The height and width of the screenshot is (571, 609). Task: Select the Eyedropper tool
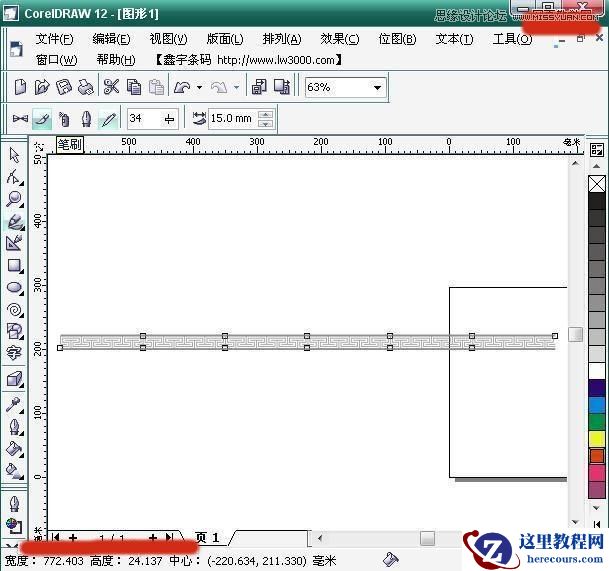pos(14,405)
